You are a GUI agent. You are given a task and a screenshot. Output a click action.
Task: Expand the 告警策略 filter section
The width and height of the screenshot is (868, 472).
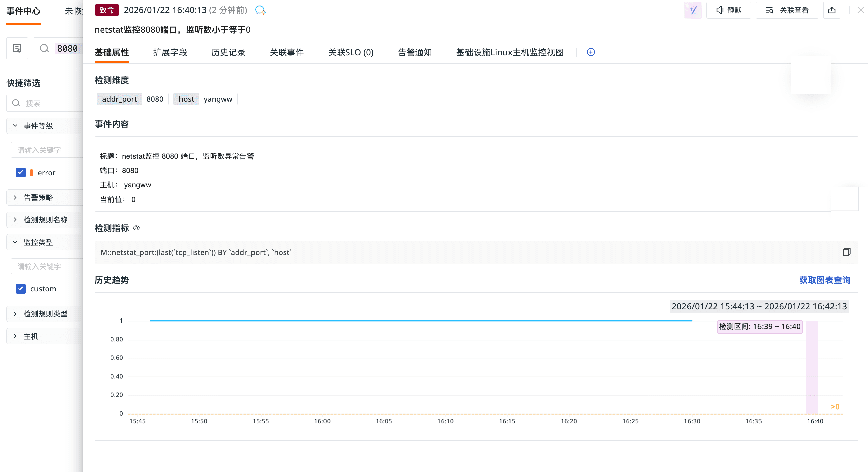click(38, 198)
